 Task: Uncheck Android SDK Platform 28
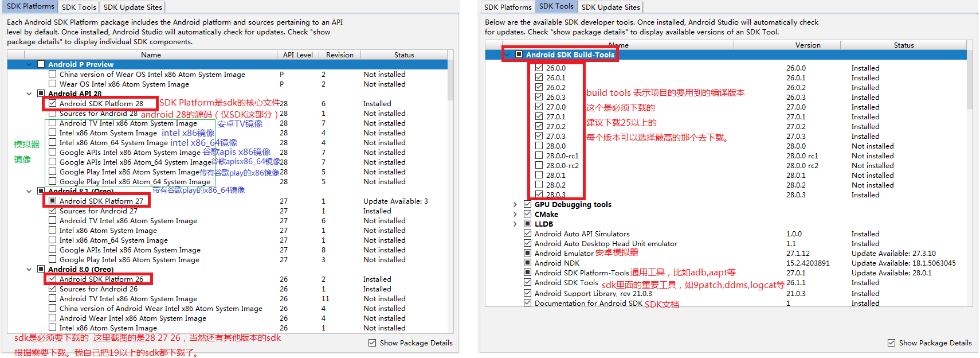point(52,103)
